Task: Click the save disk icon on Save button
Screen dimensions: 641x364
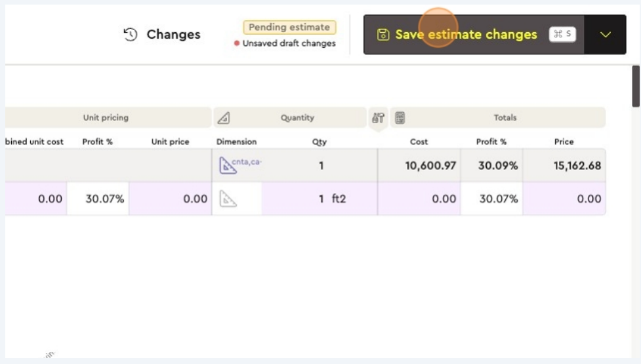Action: (383, 35)
